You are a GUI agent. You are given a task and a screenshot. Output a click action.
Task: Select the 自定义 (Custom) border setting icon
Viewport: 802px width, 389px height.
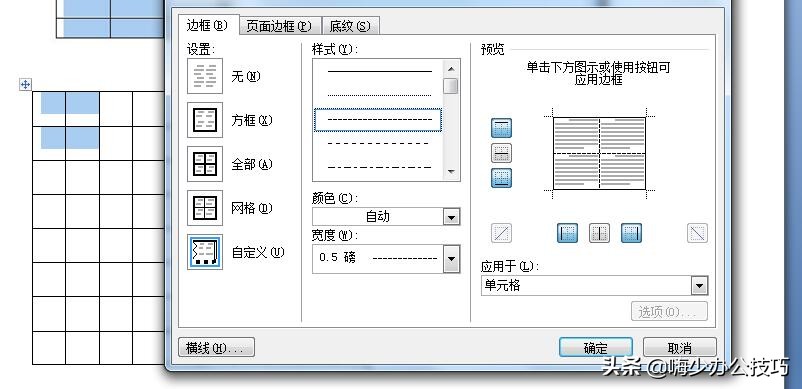205,252
